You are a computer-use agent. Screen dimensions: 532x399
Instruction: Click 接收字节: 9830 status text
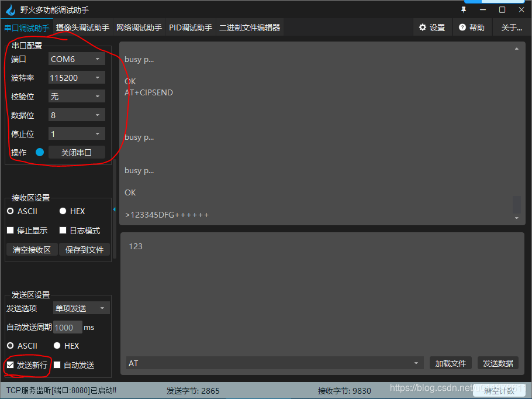pos(344,391)
